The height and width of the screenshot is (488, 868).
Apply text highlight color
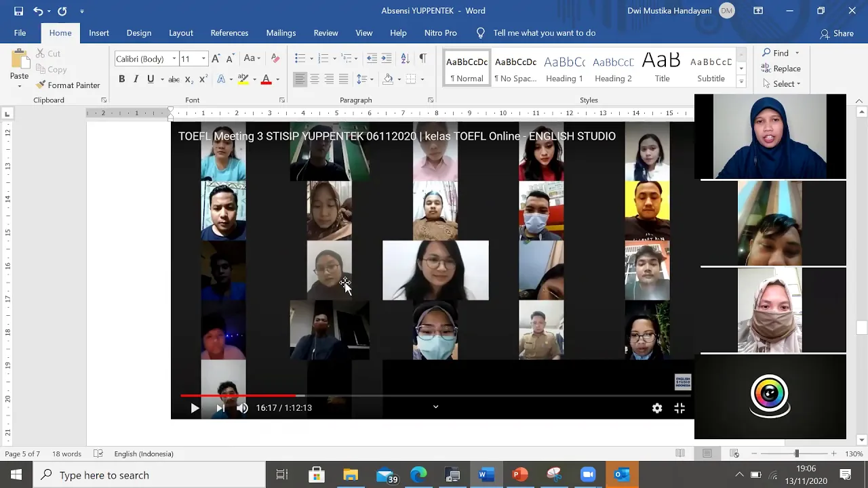click(x=243, y=79)
